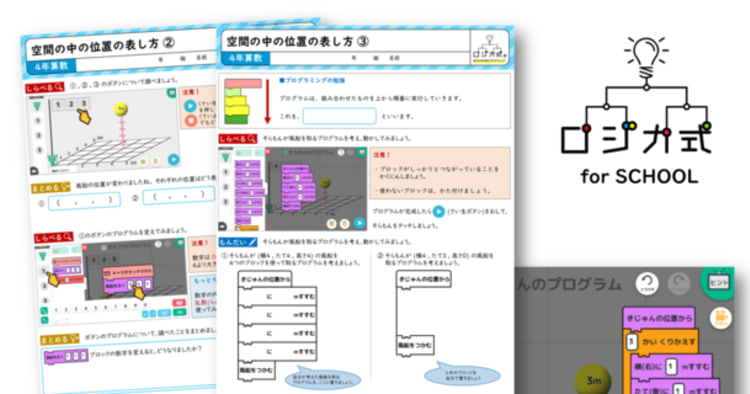Click the 風船をつかむ outline block in problem ①
Screen dimensions: 750x394
point(256,370)
